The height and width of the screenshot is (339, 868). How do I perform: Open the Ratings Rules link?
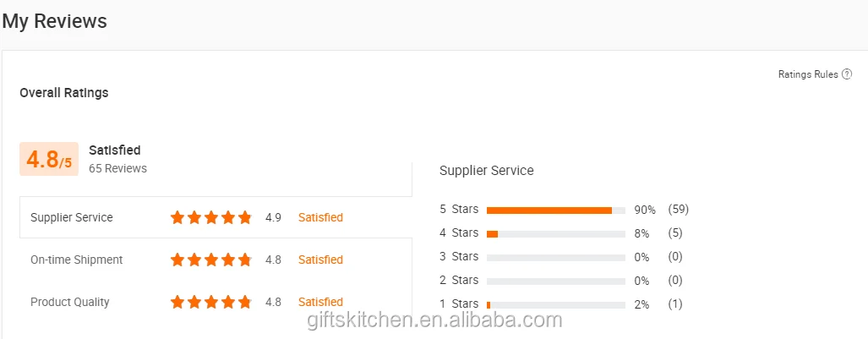click(x=807, y=74)
